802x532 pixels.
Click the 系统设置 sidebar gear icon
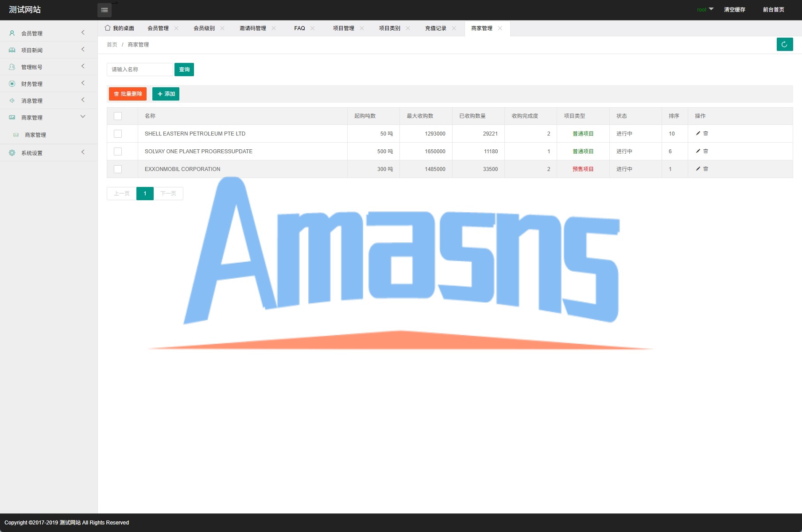click(12, 153)
